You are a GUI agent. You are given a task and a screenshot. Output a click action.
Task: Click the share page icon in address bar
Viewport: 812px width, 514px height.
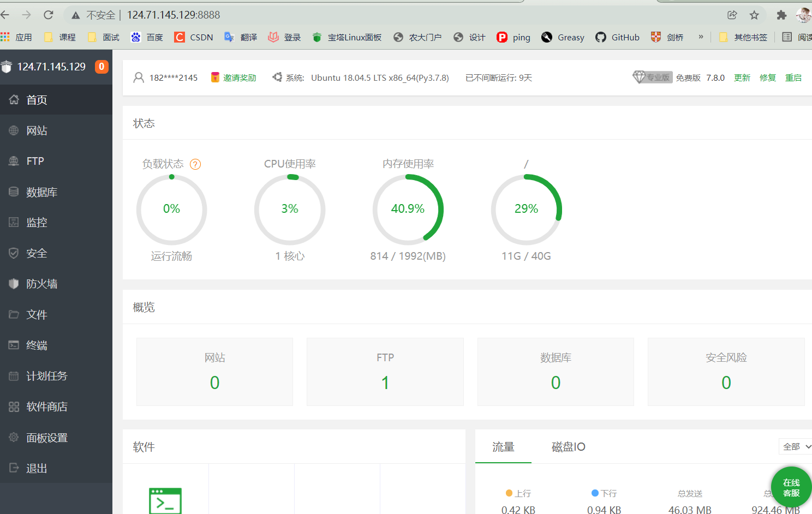pyautogui.click(x=732, y=15)
